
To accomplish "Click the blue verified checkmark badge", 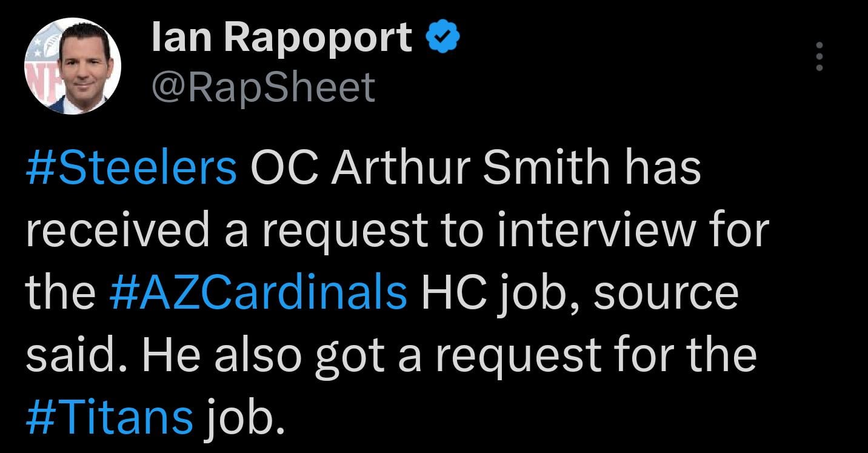I will (x=443, y=39).
